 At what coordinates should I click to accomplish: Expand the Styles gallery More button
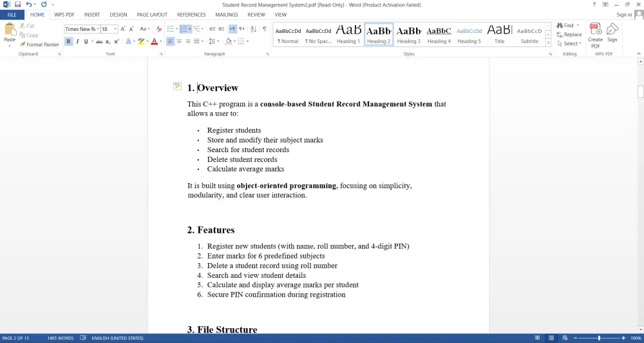click(x=548, y=43)
